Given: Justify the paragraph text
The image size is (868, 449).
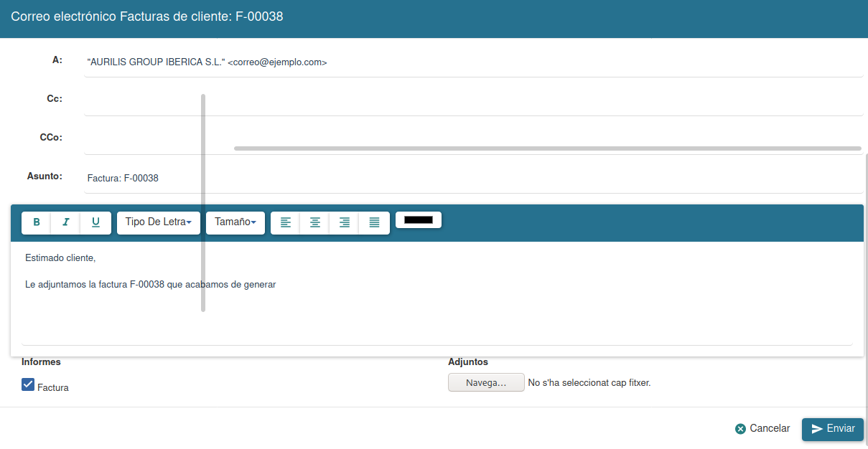Looking at the screenshot, I should [373, 222].
